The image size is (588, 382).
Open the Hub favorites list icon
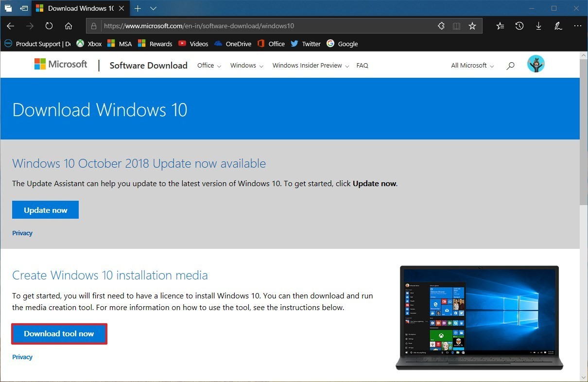500,26
